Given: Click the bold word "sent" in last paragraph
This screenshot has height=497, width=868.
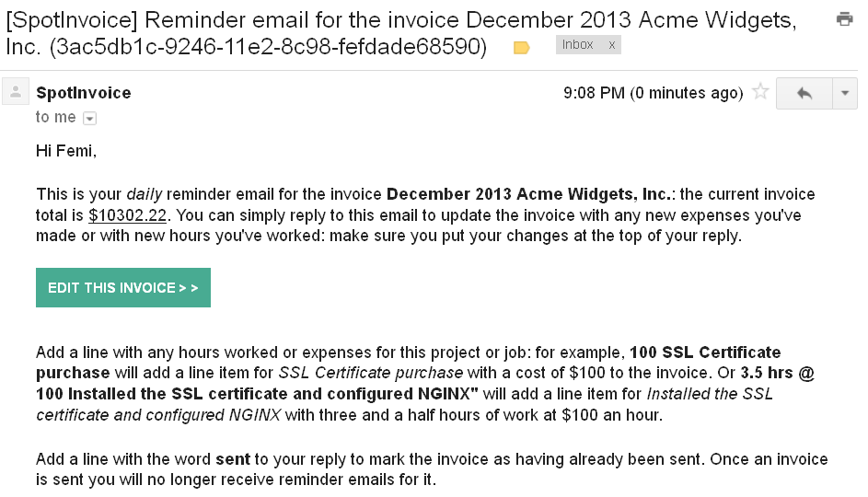Looking at the screenshot, I should tap(233, 459).
